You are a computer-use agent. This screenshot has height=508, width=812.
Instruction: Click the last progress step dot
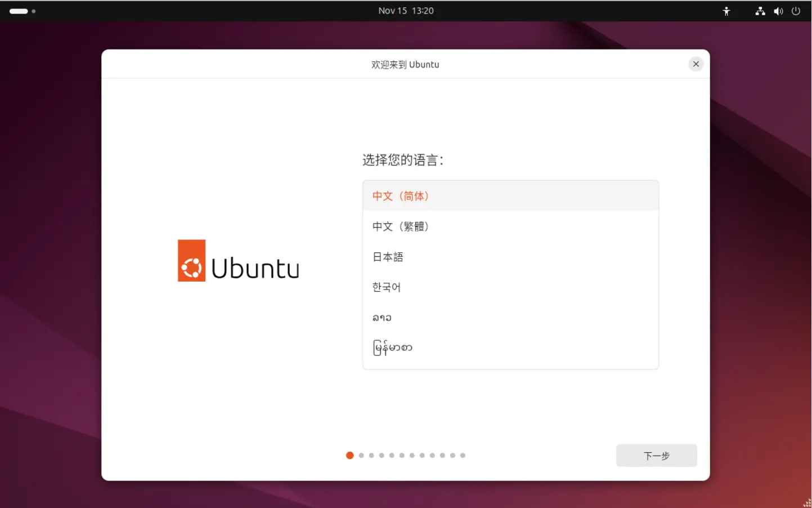pyautogui.click(x=463, y=456)
